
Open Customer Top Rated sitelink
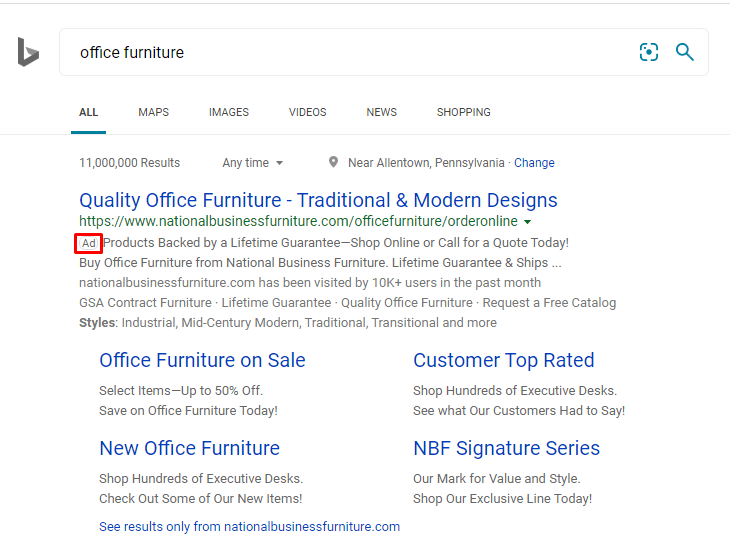504,360
